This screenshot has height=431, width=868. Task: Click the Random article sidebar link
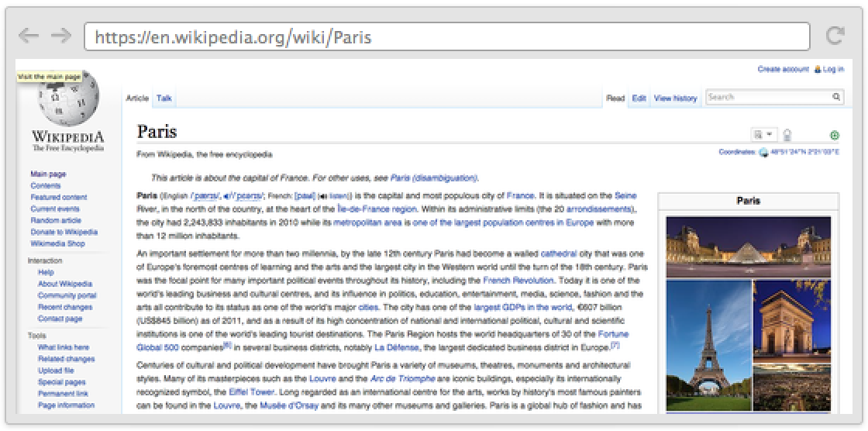(56, 220)
